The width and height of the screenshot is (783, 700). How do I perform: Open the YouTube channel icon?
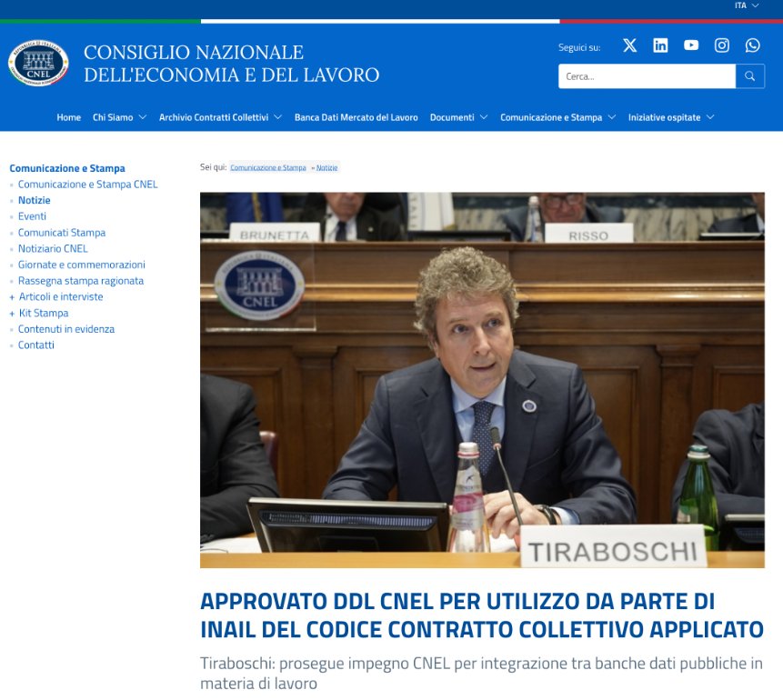[691, 45]
